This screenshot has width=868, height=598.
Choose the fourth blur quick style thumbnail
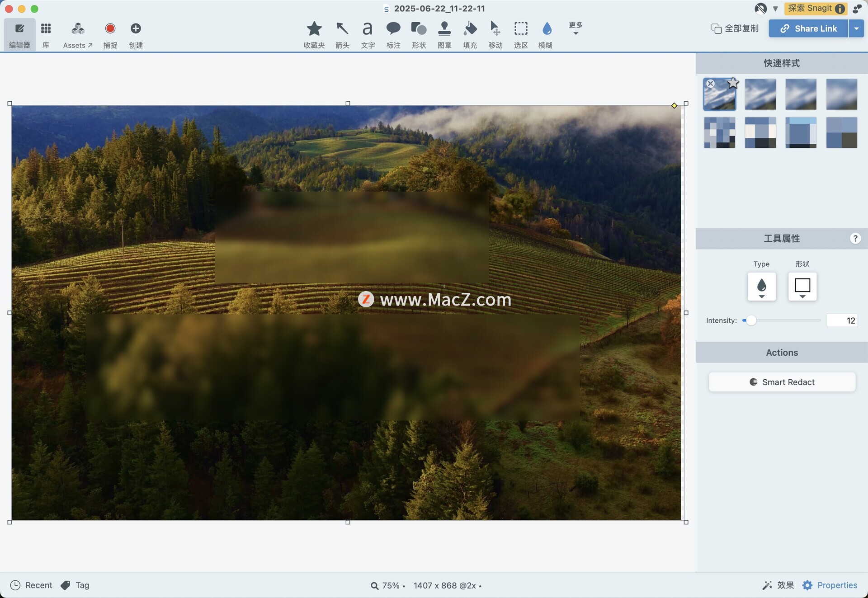pyautogui.click(x=841, y=94)
